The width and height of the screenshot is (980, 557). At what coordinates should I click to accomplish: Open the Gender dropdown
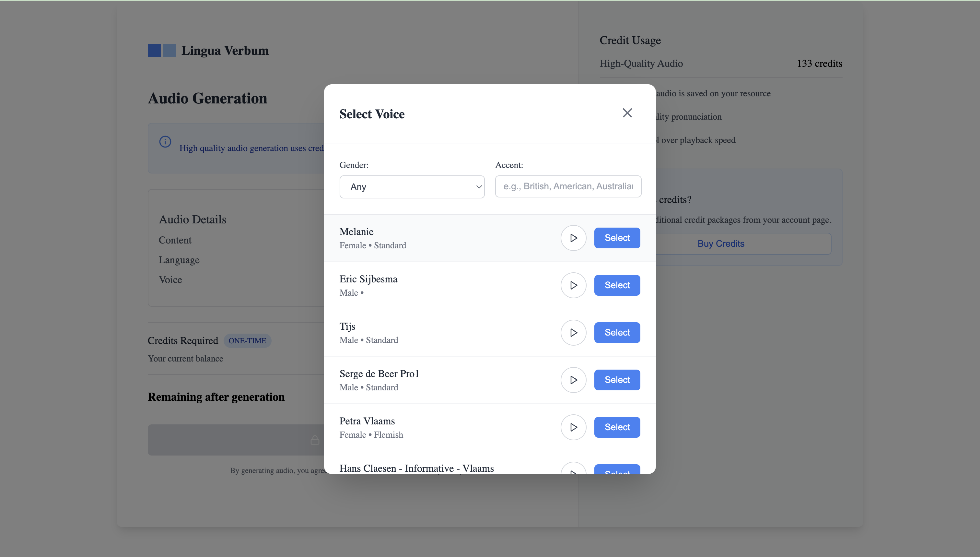[412, 187]
